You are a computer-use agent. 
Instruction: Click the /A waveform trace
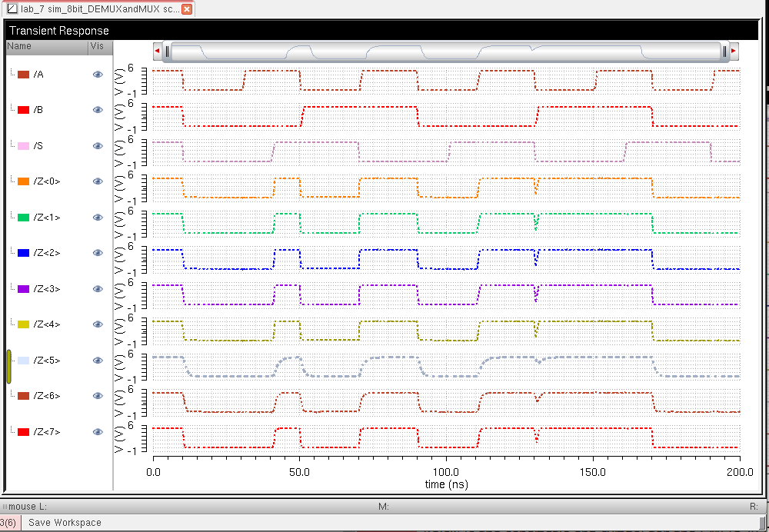click(446, 81)
